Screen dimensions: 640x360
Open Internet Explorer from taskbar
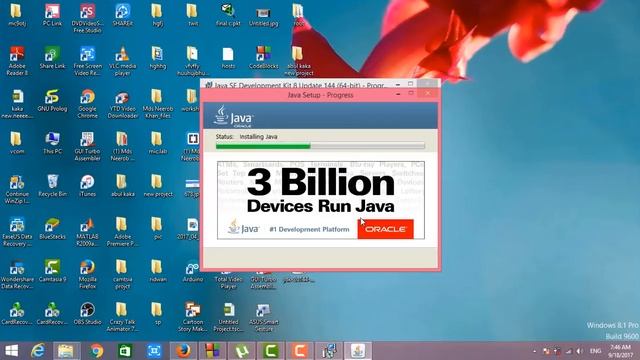tap(38, 351)
